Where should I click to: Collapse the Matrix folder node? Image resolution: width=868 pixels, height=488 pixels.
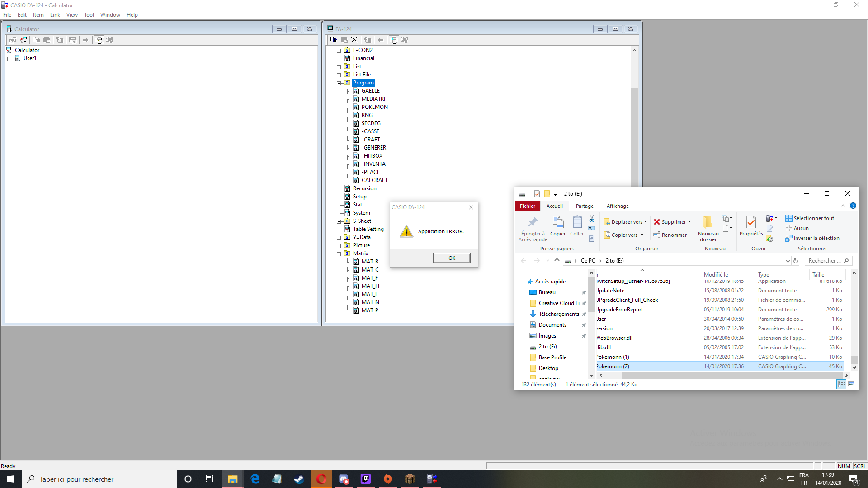pos(339,253)
